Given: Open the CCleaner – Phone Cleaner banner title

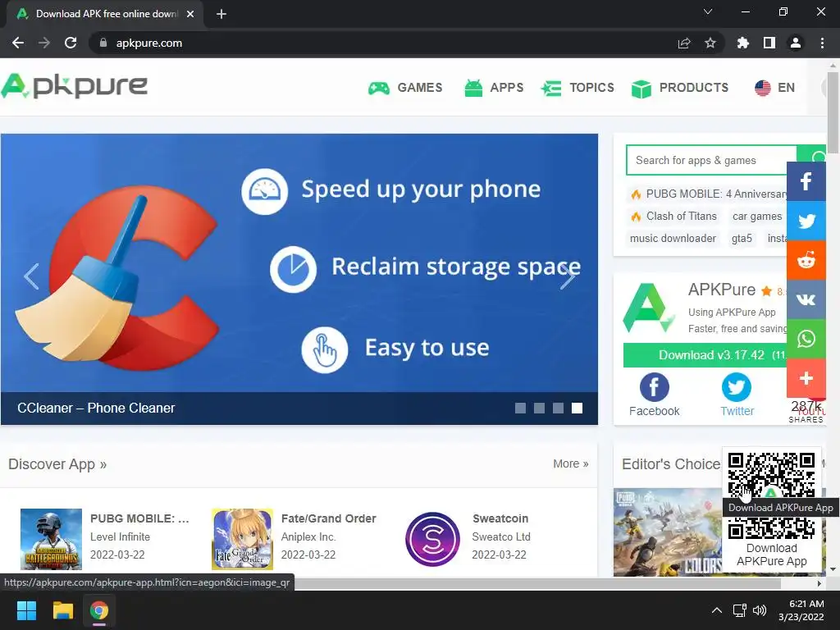Looking at the screenshot, I should tap(96, 409).
